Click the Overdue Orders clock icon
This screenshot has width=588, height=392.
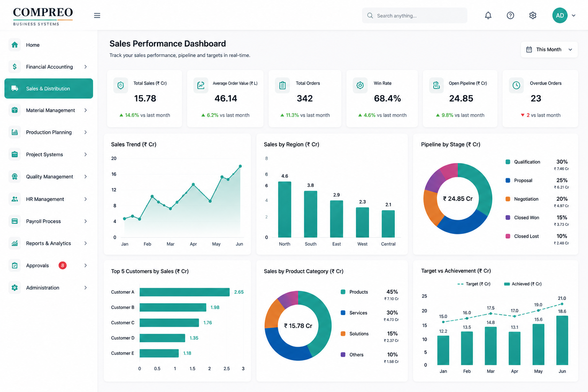[516, 85]
